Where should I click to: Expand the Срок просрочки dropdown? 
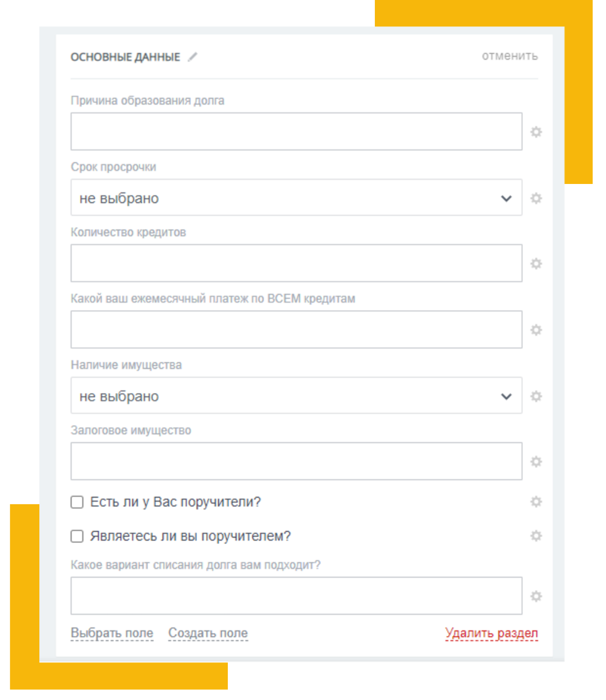click(296, 197)
